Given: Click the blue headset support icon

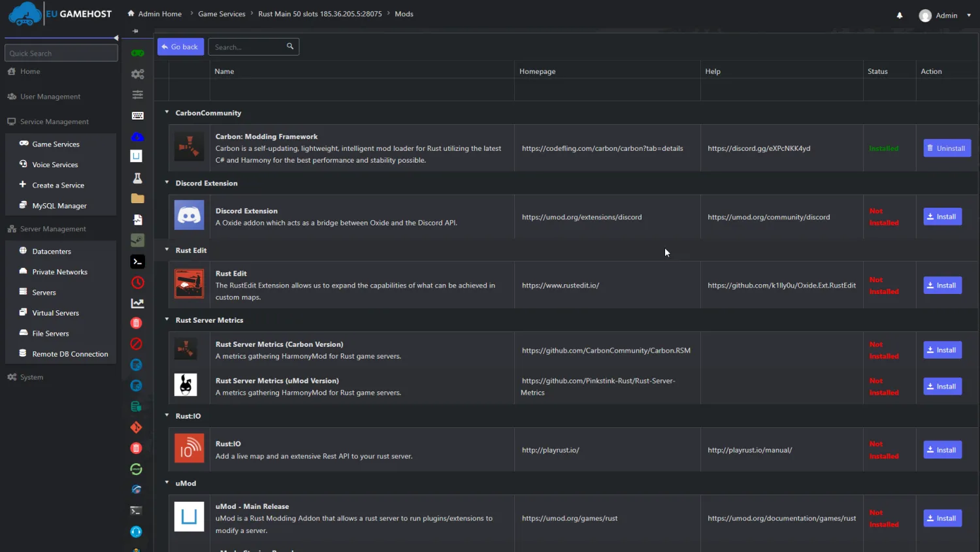Looking at the screenshot, I should point(136,532).
